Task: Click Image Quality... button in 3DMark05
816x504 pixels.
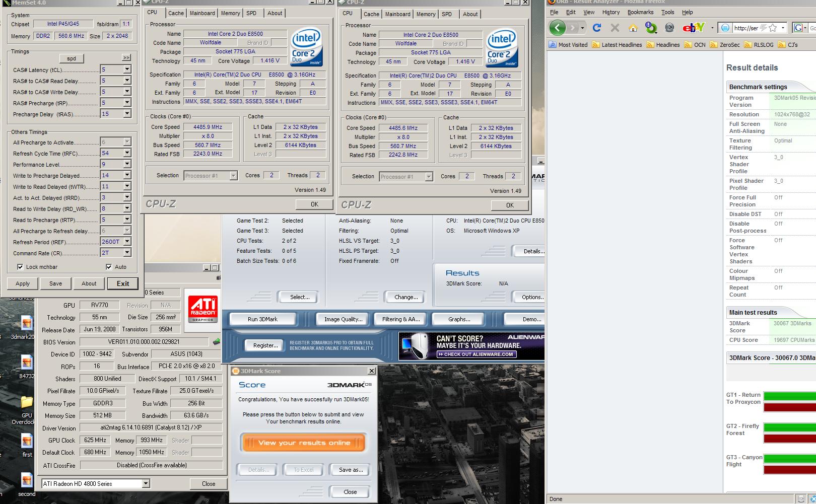Action: 343,319
